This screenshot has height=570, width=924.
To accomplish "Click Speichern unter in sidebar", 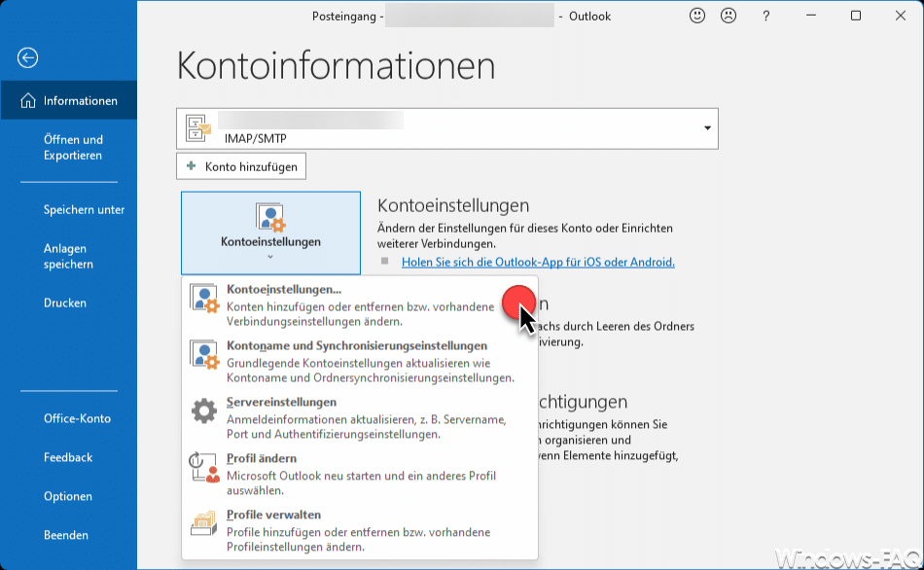I will (84, 209).
